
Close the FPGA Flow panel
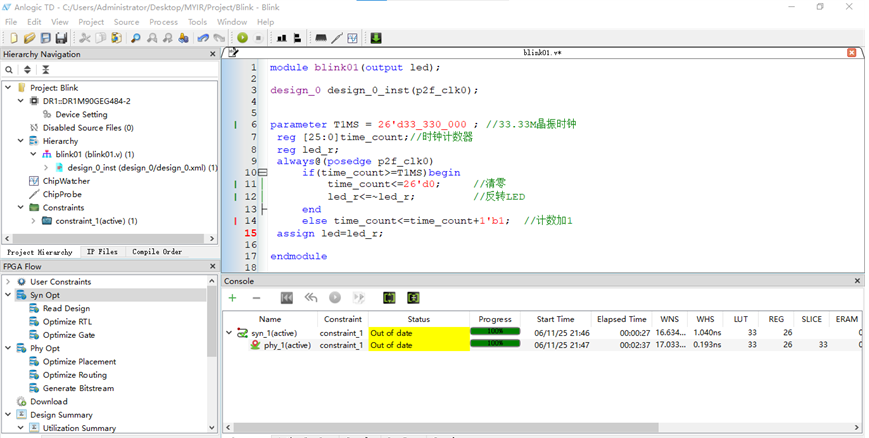(x=212, y=267)
